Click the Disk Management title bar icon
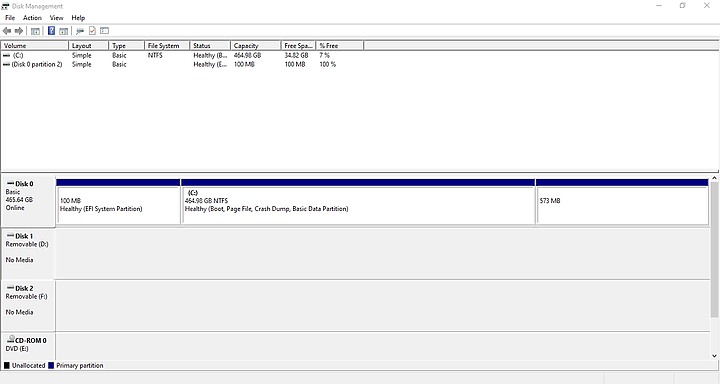 pos(5,6)
